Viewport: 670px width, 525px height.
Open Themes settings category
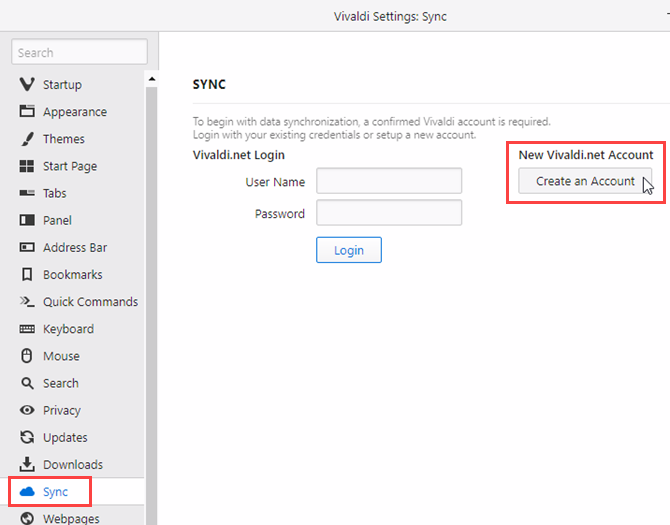(72, 139)
